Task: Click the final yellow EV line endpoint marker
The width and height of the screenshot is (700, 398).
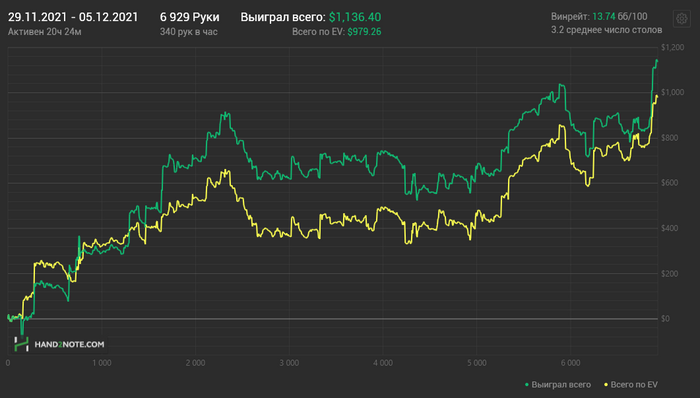Action: [657, 96]
